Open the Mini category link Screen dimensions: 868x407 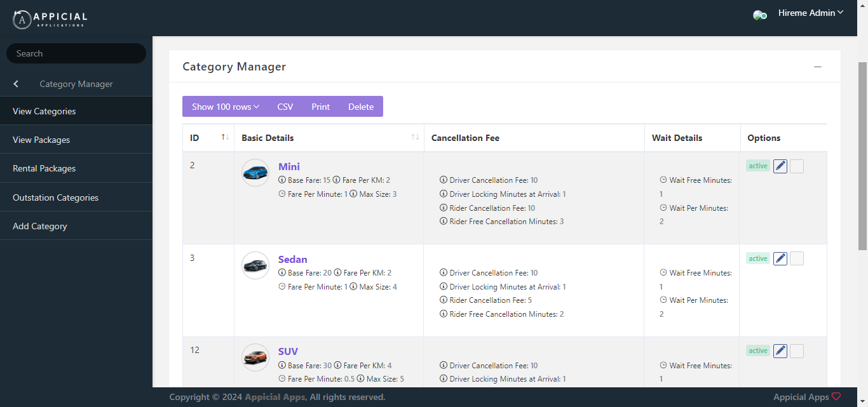tap(289, 167)
